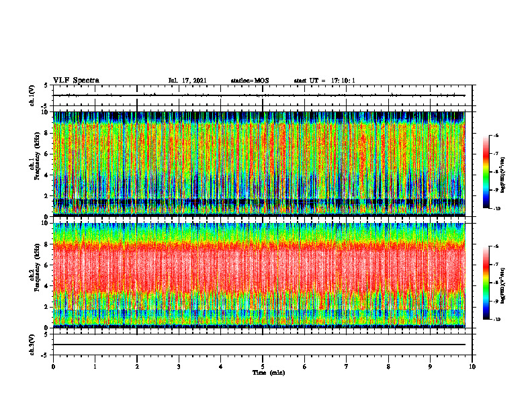Image resolution: width=532 pixels, height=411 pixels.
Task: Click the ch.3 voltage waveform trace
Action: coord(259,345)
